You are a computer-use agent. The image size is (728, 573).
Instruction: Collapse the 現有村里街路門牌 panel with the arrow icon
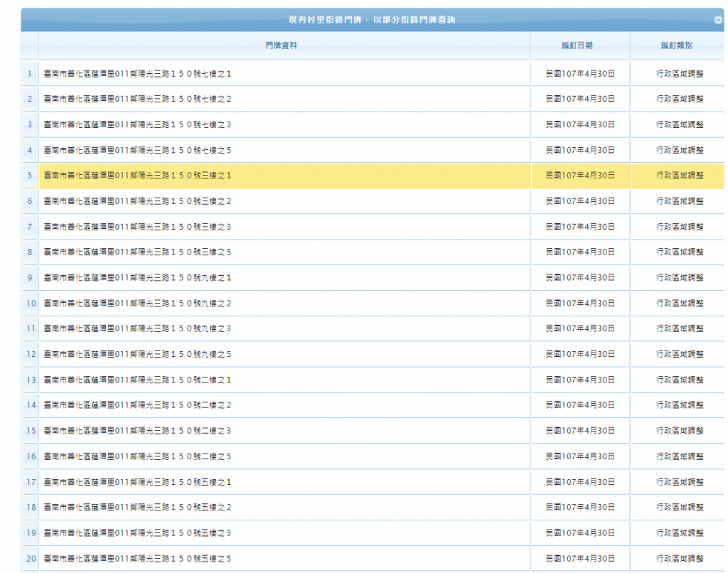pyautogui.click(x=718, y=20)
